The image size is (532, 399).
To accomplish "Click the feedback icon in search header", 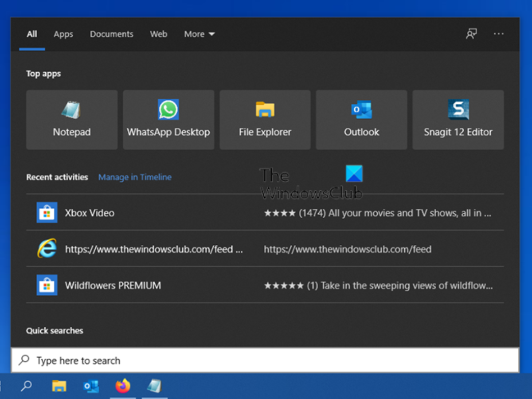I will coord(471,34).
